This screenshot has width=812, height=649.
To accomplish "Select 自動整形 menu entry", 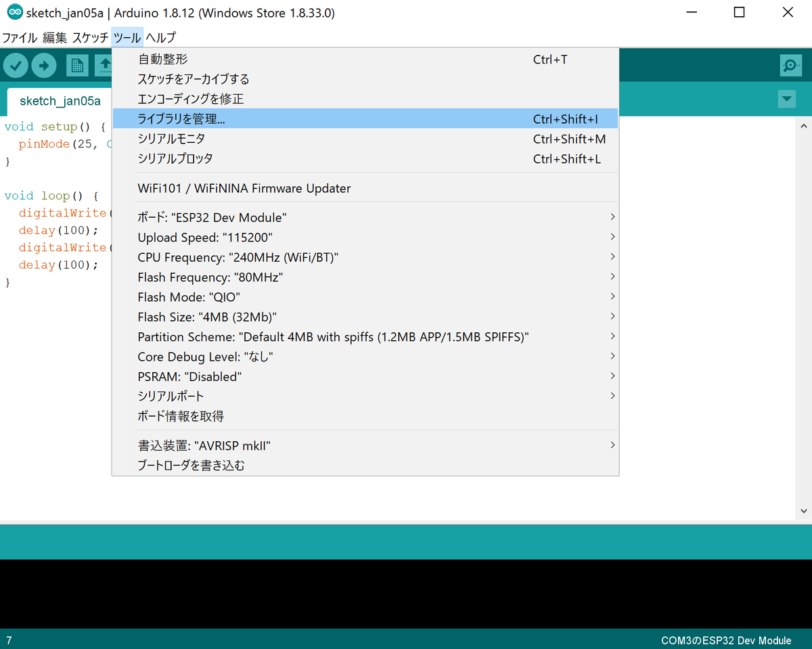I will point(365,60).
